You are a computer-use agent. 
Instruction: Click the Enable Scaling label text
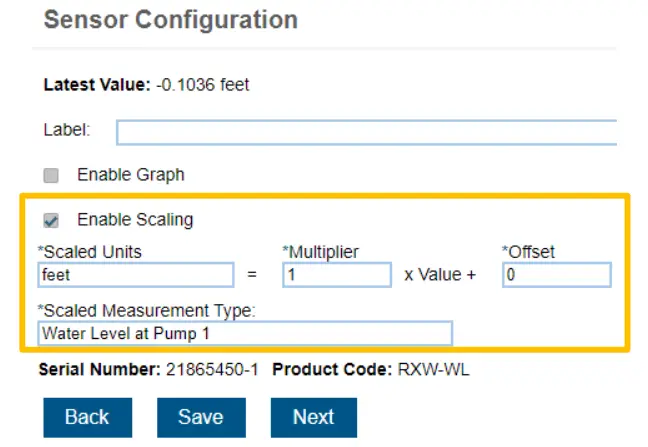(x=135, y=220)
